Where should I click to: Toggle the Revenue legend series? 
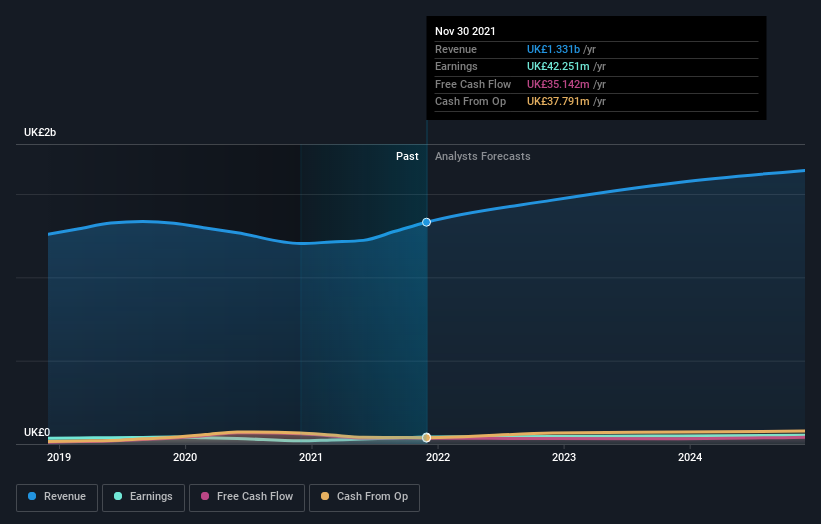(57, 497)
